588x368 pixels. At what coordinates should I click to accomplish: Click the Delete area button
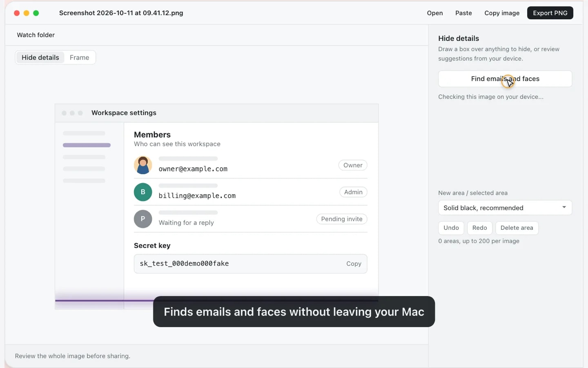(x=517, y=228)
